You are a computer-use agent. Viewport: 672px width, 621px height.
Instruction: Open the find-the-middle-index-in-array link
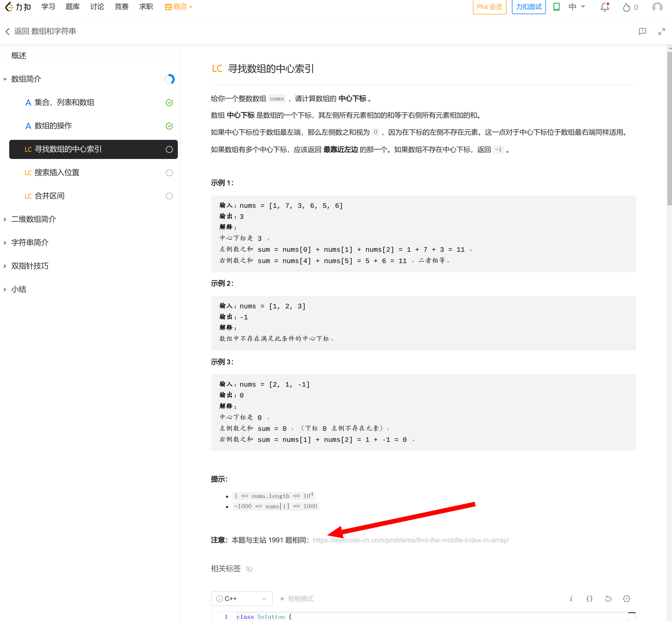pos(411,540)
